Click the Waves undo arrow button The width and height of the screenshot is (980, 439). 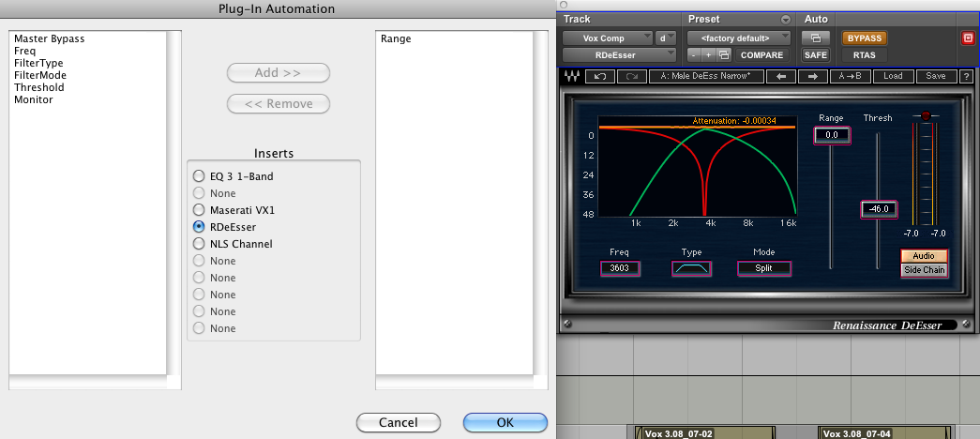click(600, 76)
